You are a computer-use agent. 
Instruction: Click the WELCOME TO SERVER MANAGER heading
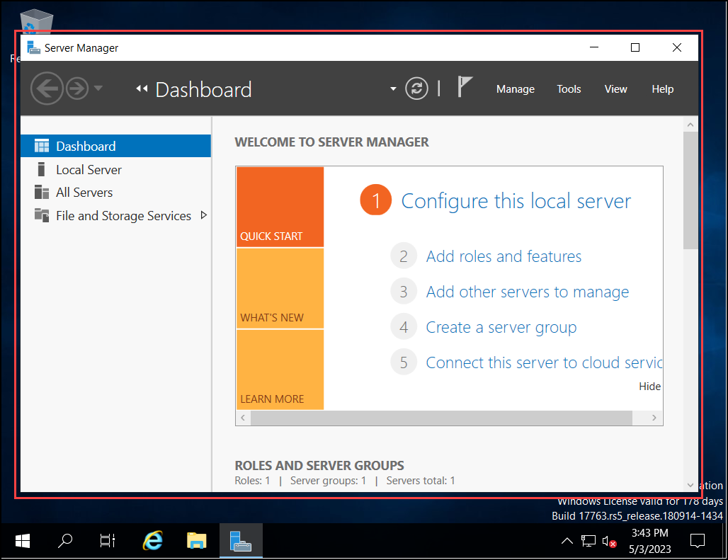coord(331,142)
